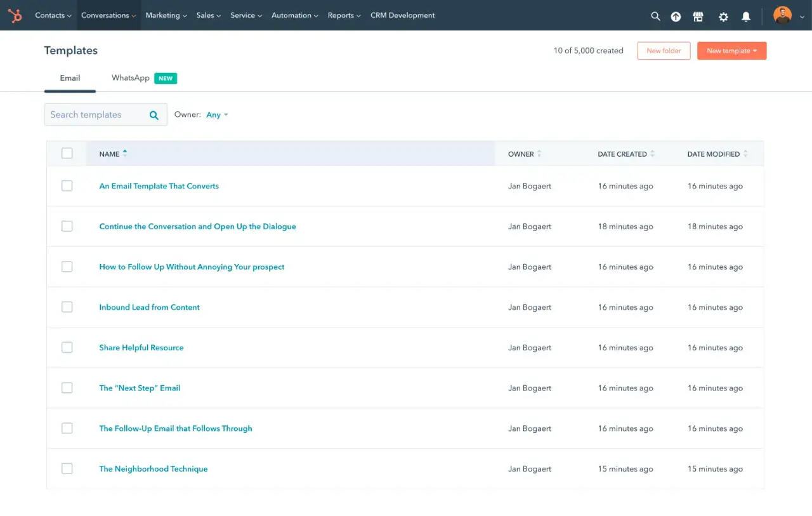812x516 pixels.
Task: Expand the Owner Any filter dropdown
Action: pos(217,115)
